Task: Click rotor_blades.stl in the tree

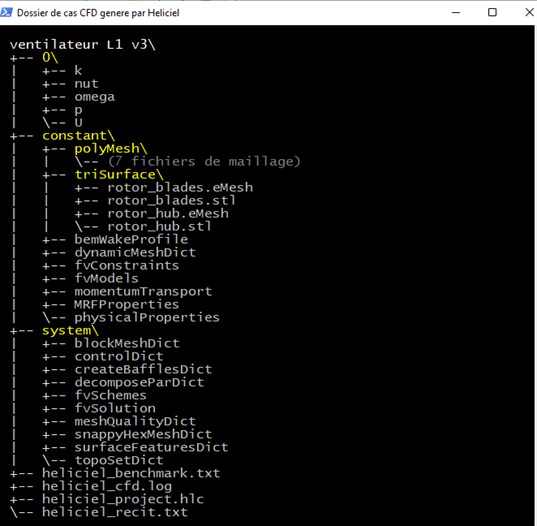Action: click(x=172, y=201)
